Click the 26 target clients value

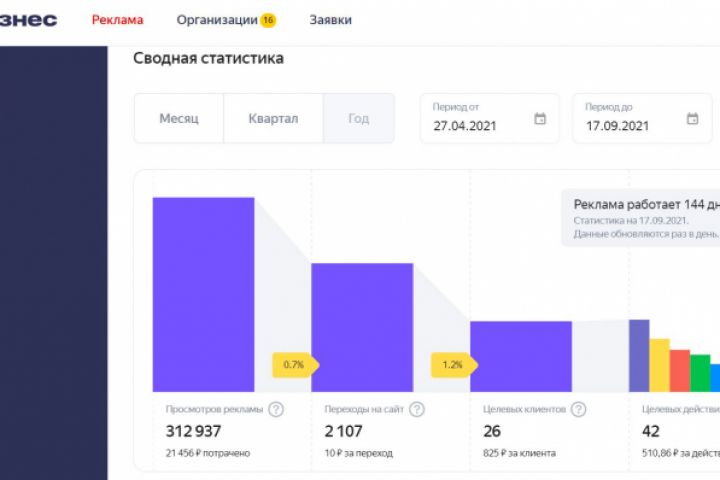click(x=492, y=431)
